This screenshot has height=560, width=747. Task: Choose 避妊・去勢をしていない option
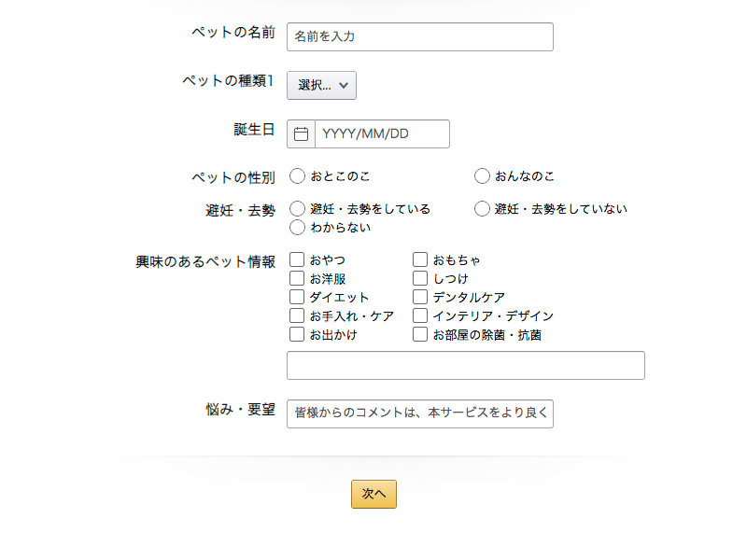pyautogui.click(x=482, y=208)
